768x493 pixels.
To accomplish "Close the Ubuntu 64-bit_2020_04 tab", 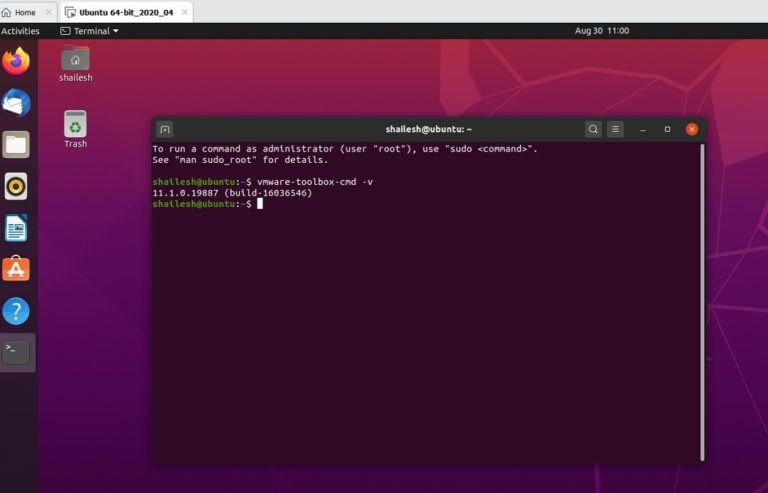I will (x=184, y=12).
